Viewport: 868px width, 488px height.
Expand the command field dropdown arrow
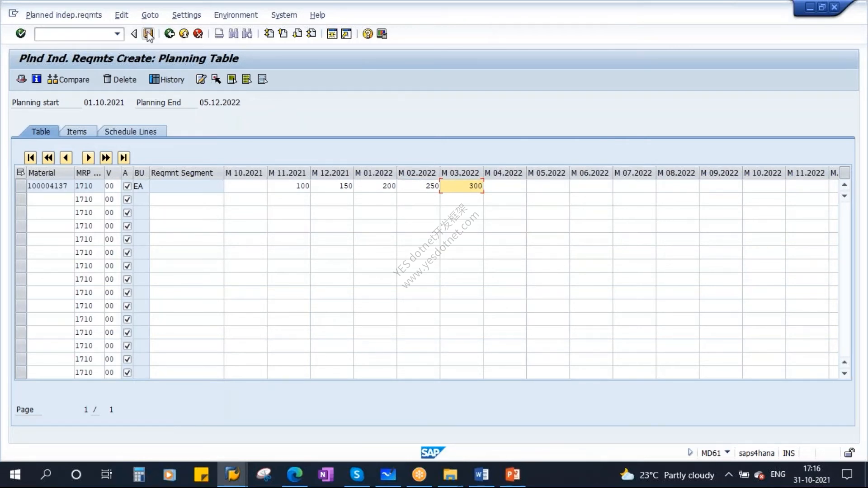[x=117, y=33]
